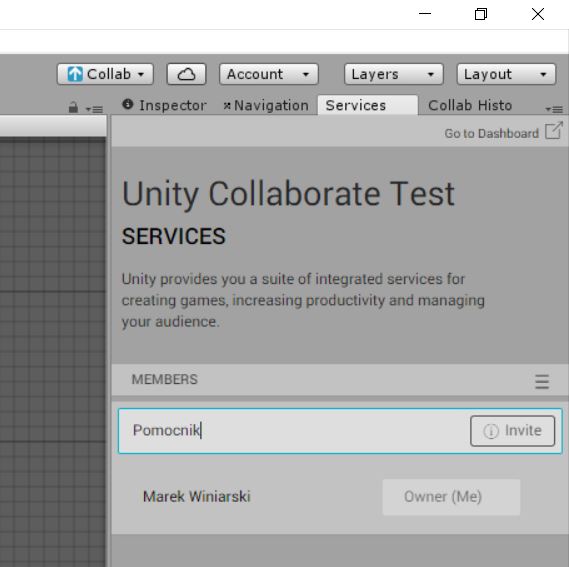Open the left panel options menu icon

pyautogui.click(x=94, y=109)
